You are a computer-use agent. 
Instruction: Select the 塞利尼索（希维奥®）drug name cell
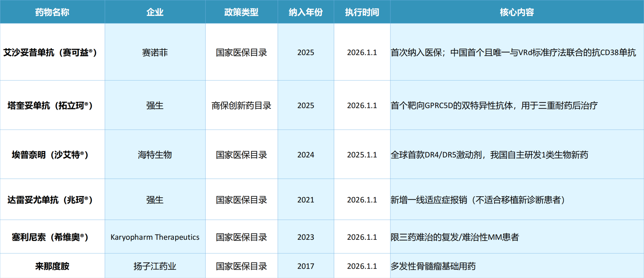pyautogui.click(x=52, y=237)
